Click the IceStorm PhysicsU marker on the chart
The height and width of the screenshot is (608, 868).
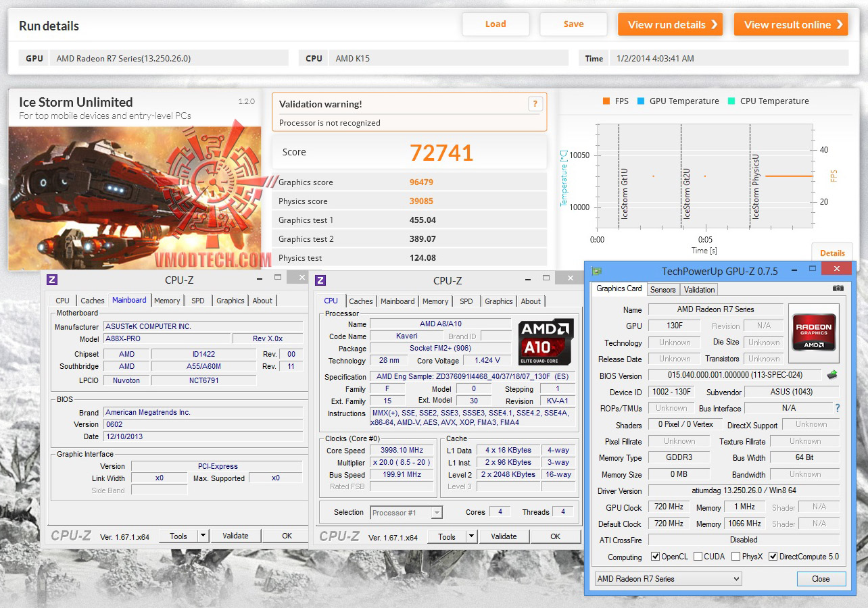pos(756,186)
